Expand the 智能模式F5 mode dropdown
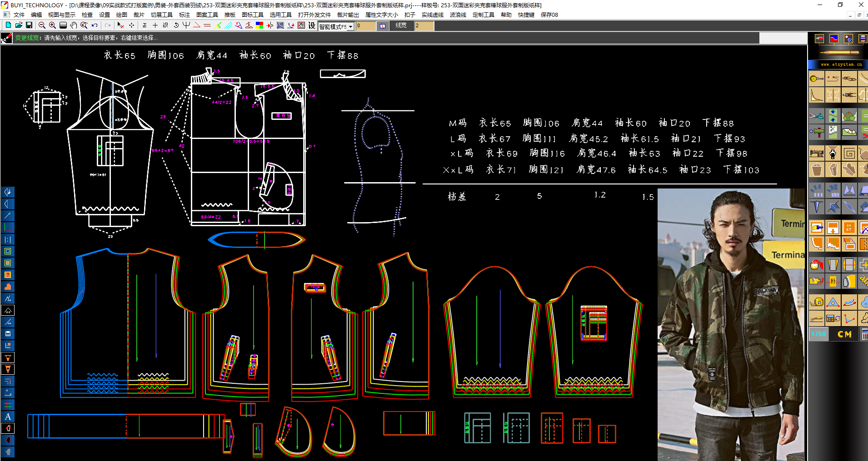The image size is (868, 461). coord(350,27)
